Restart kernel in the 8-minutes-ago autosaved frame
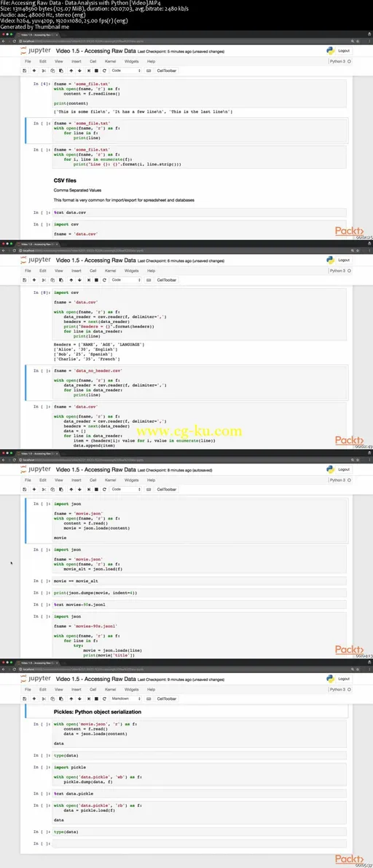This screenshot has width=373, height=868. [104, 490]
